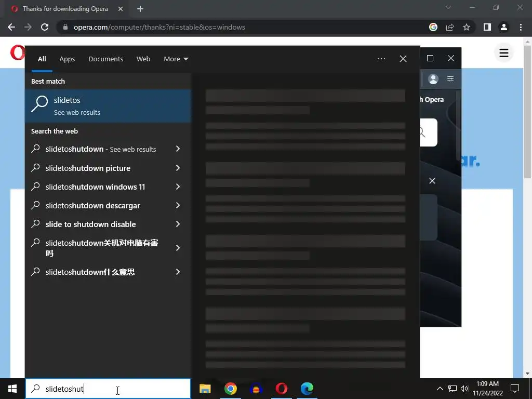Select slidetoshutdown descargar suggestion
532x399 pixels.
(92, 206)
